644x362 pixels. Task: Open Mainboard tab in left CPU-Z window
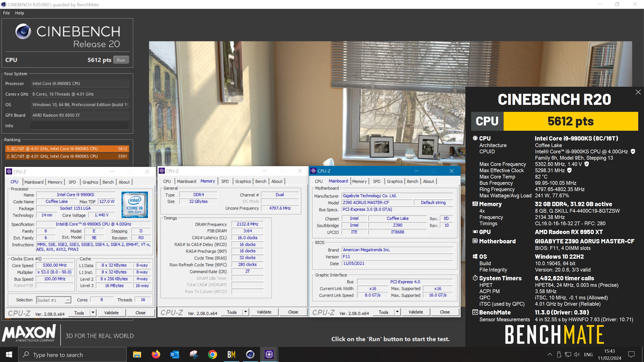[34, 182]
